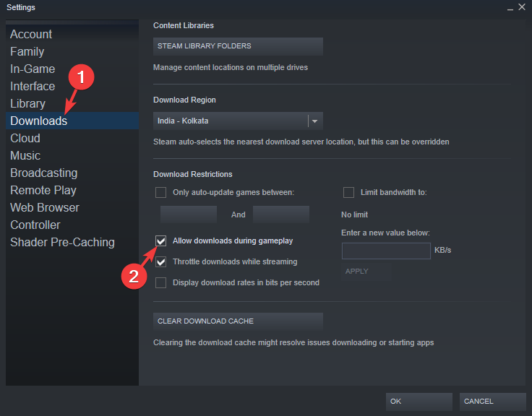Click 'Steam auto-selects the nearest download server' text

point(301,142)
